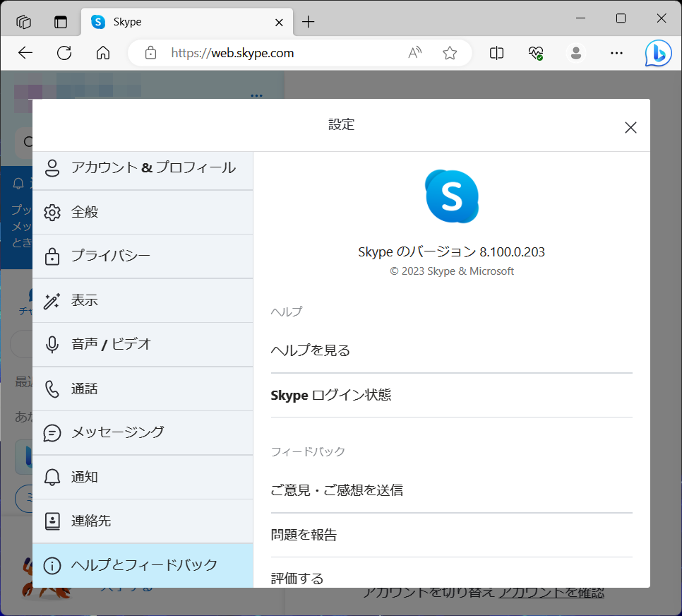This screenshot has width=682, height=616.
Task: Click the phone handset icon beside 通話
Action: coord(52,389)
